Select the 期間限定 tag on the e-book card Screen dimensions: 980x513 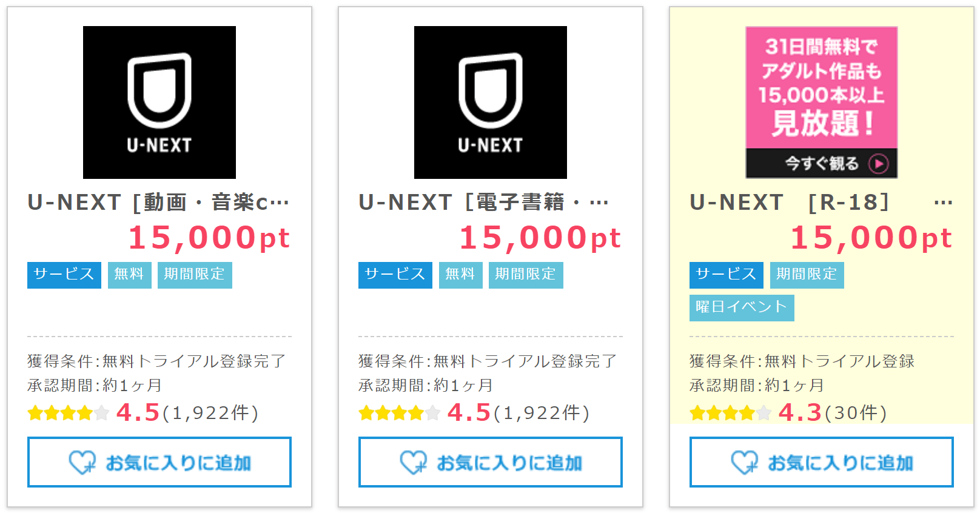[x=526, y=275]
